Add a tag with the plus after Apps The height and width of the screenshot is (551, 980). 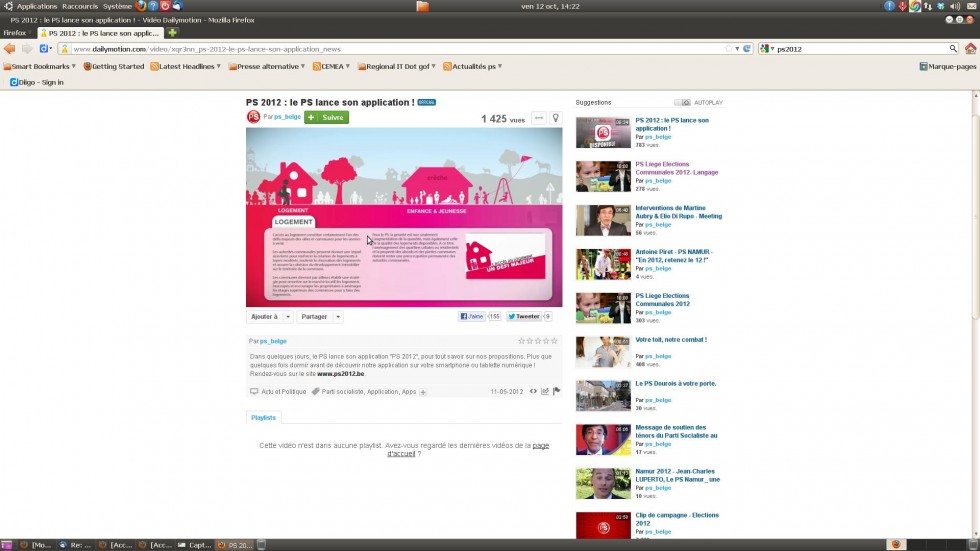423,392
